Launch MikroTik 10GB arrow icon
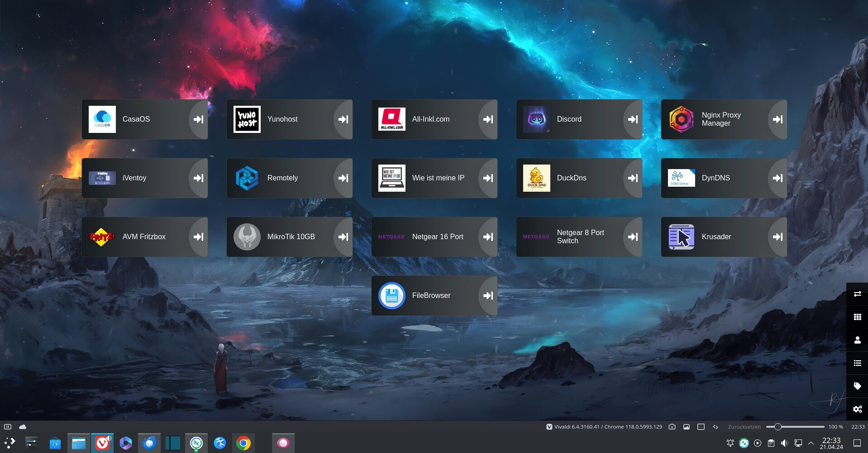The height and width of the screenshot is (453, 868). 343,237
